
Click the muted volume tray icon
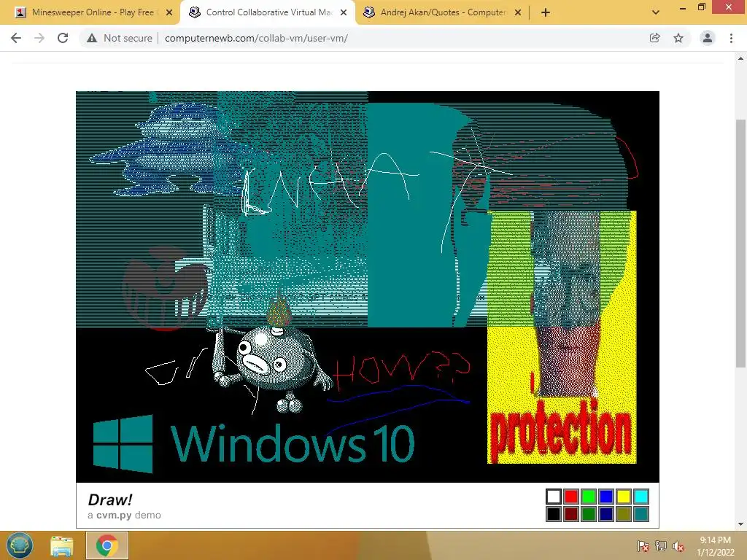tap(678, 546)
